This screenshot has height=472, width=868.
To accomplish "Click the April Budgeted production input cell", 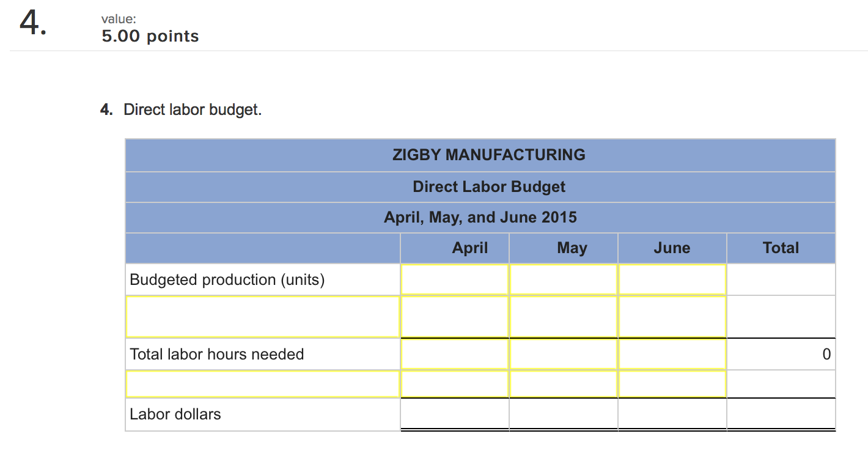I will tap(455, 279).
